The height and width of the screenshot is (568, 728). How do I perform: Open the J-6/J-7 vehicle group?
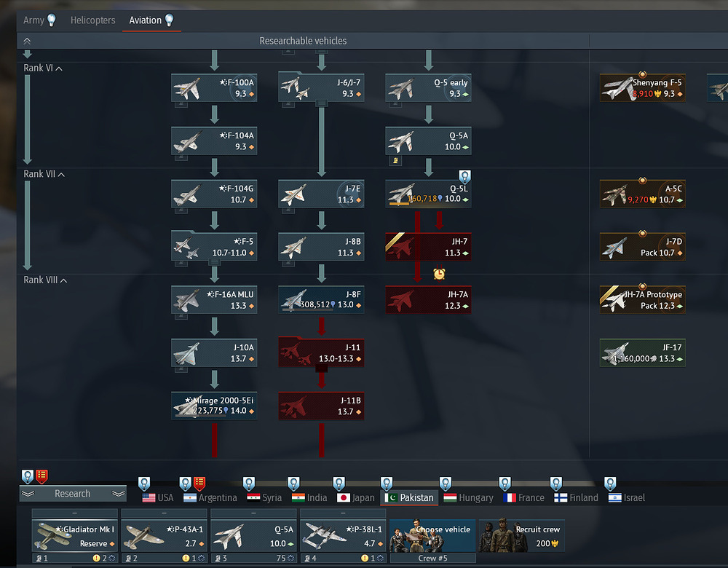[321, 88]
